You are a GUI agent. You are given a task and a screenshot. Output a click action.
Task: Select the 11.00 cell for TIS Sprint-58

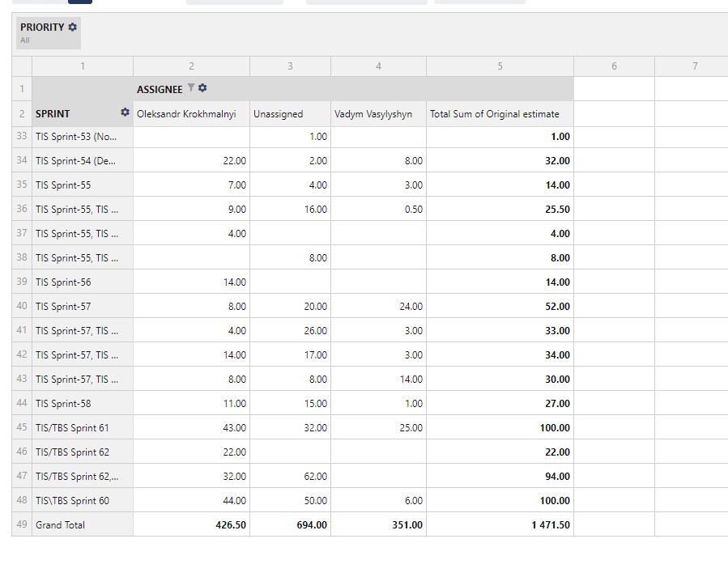click(x=191, y=403)
